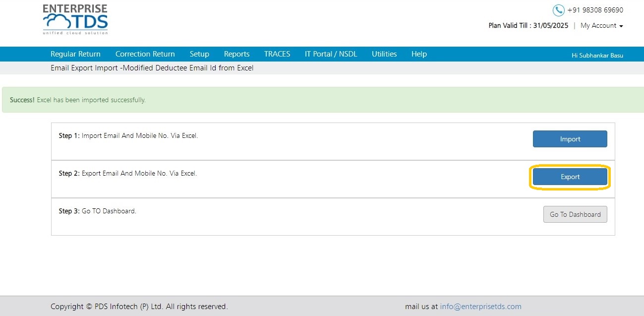Open the Regular Return menu
644x316 pixels.
[x=75, y=54]
